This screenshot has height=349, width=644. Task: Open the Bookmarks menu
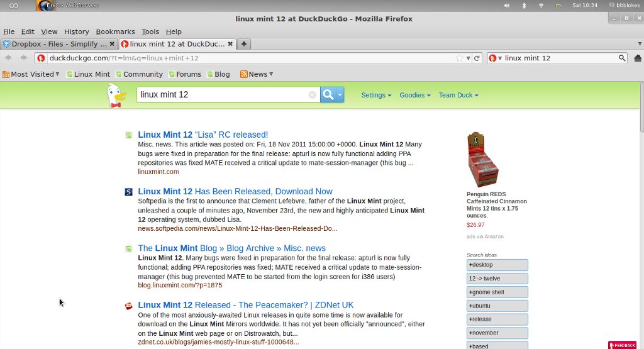click(115, 31)
